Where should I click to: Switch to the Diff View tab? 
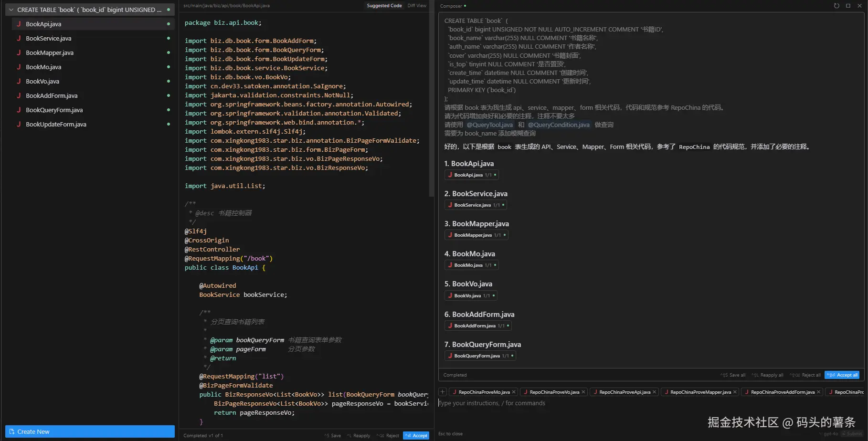(417, 6)
